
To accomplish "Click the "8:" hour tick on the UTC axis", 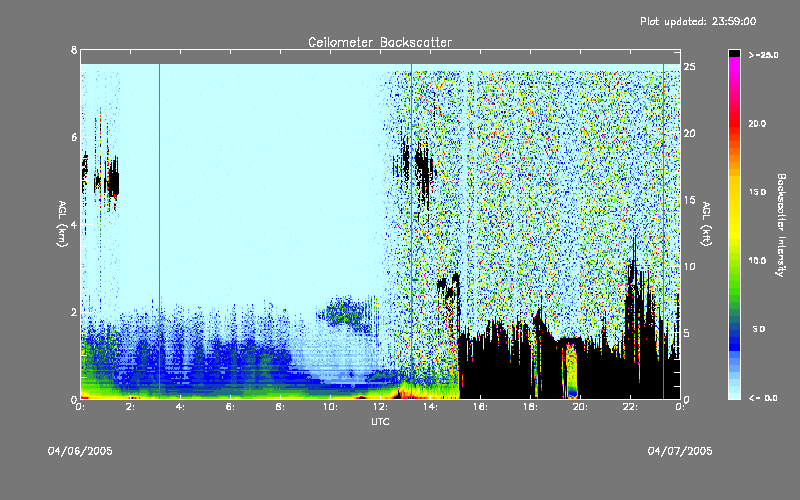I will [280, 407].
